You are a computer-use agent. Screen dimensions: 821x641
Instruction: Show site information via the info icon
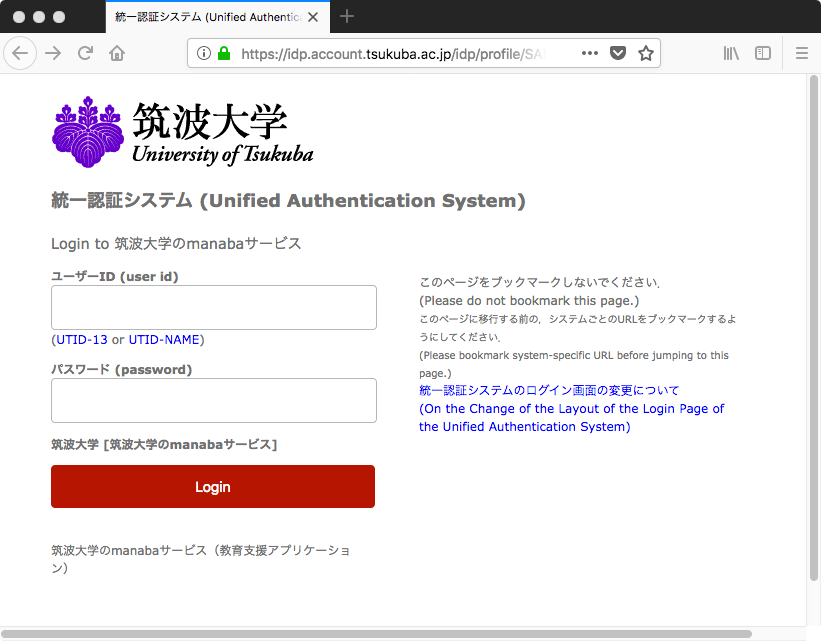pos(204,53)
